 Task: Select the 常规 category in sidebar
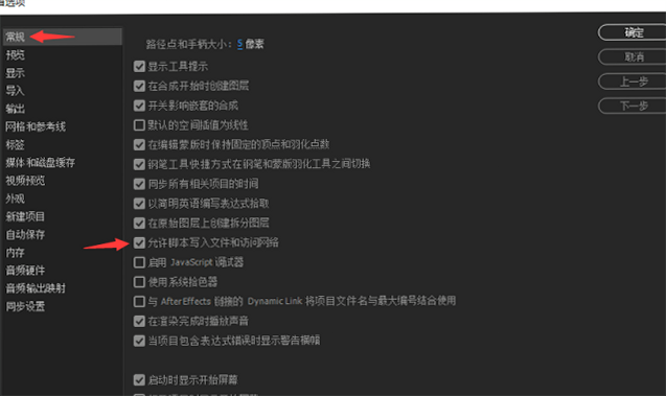click(x=62, y=37)
